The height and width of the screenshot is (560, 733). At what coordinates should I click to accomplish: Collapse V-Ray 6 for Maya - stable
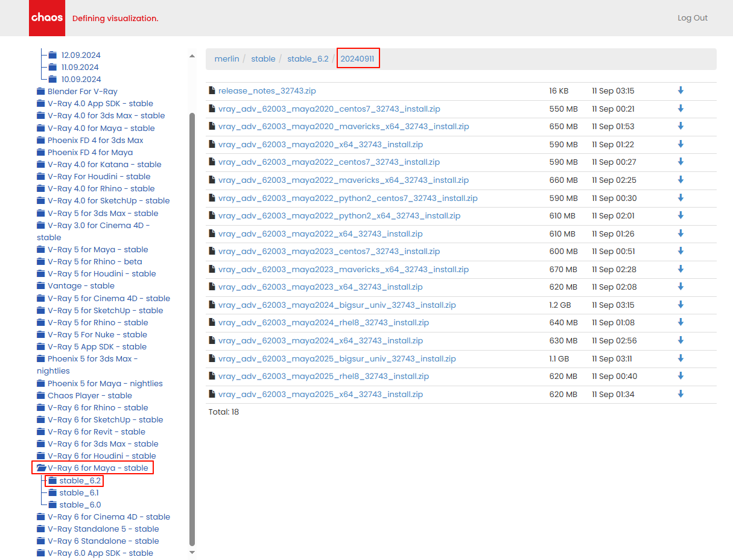pos(98,468)
